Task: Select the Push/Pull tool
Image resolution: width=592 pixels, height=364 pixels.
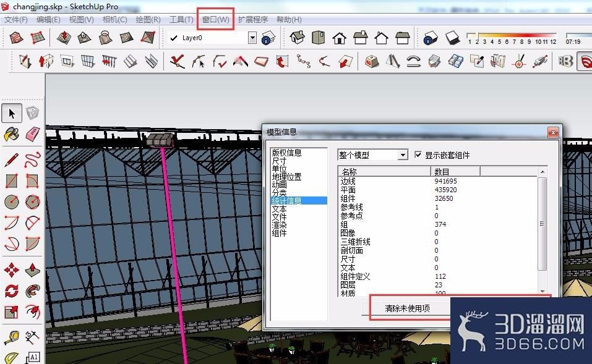Action: click(32, 270)
